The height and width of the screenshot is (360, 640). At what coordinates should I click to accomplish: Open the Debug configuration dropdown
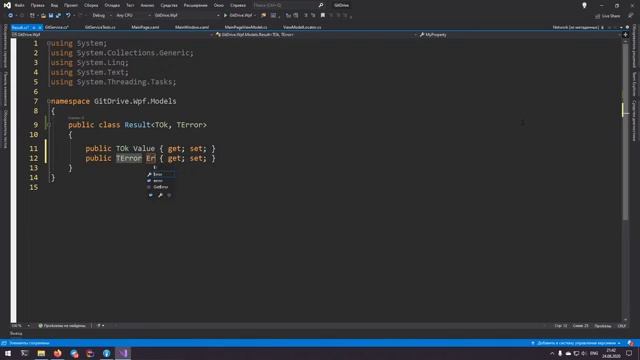click(x=101, y=16)
